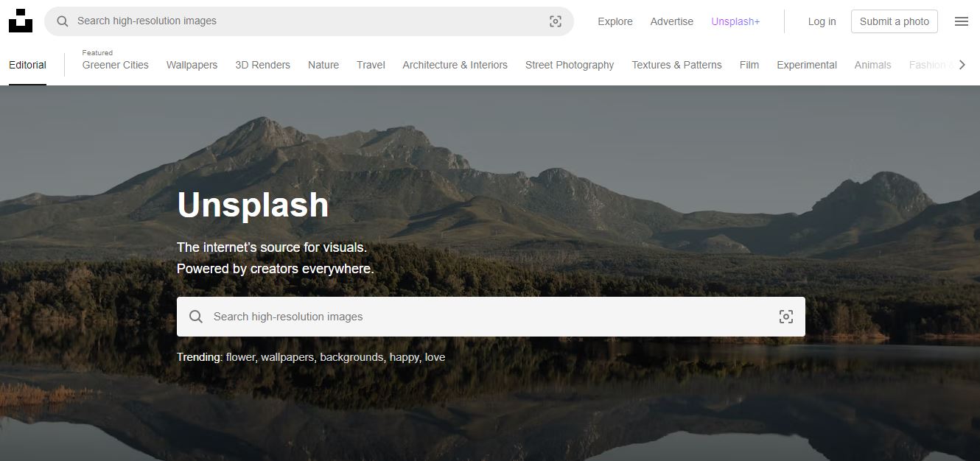The height and width of the screenshot is (461, 980).
Task: Open the Animals topic
Action: tap(872, 65)
